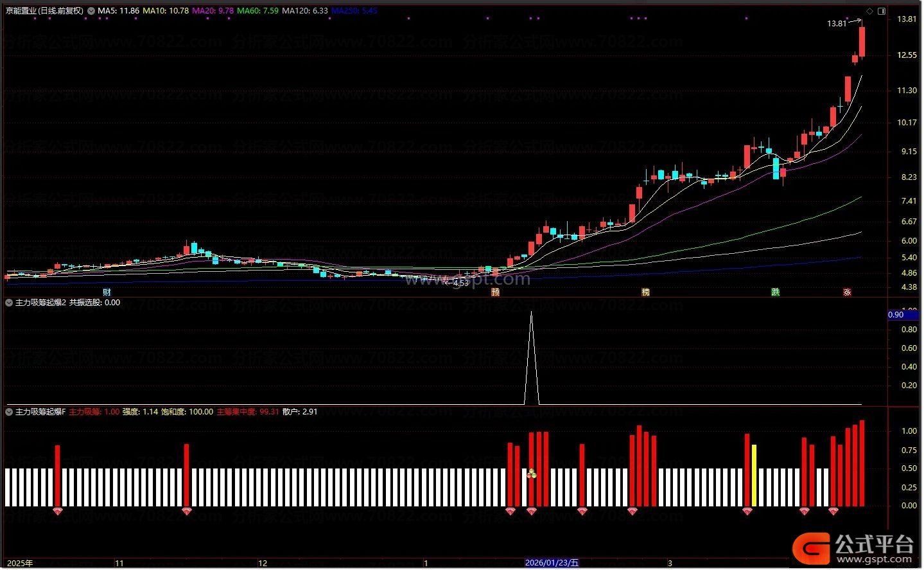Click the 0.90 value tag on indicator axis

896,314
